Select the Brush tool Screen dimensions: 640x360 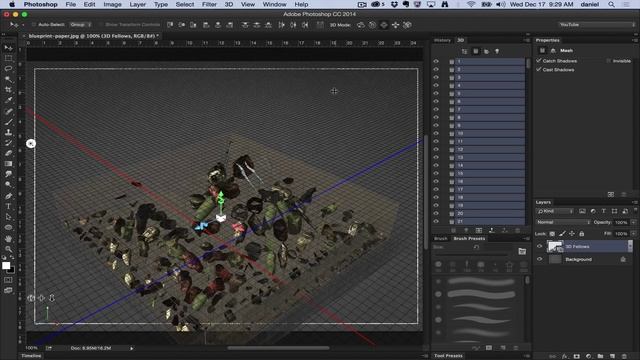[8, 122]
